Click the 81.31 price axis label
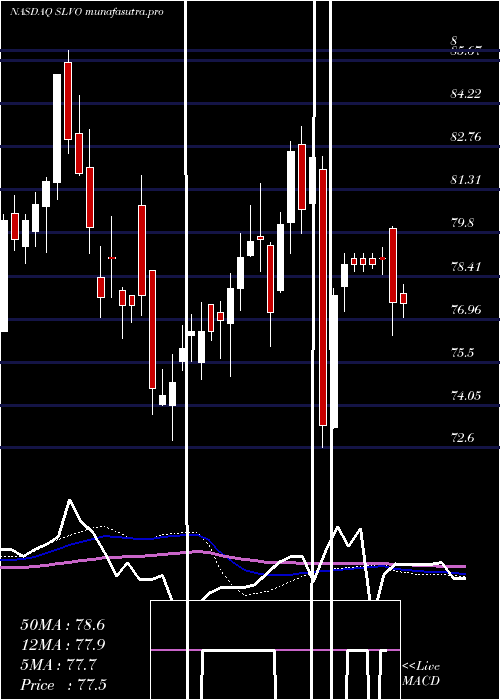Image resolution: width=500 pixels, height=700 pixels. [466, 179]
